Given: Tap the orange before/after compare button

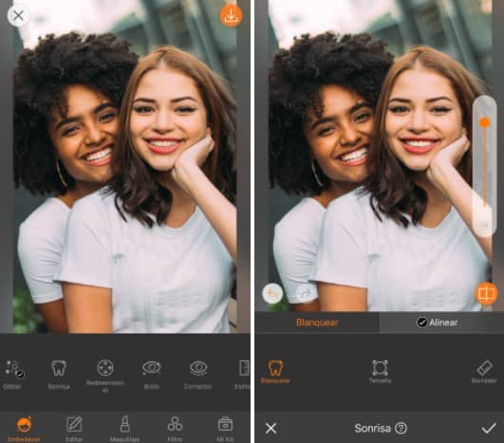Looking at the screenshot, I should click(486, 293).
